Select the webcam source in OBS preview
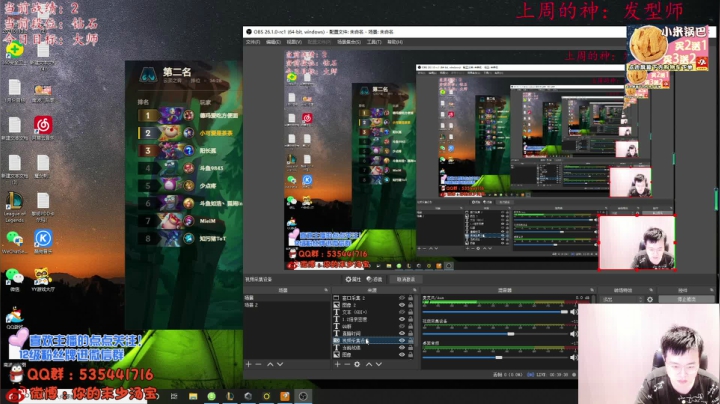This screenshot has width=720, height=404. [637, 242]
